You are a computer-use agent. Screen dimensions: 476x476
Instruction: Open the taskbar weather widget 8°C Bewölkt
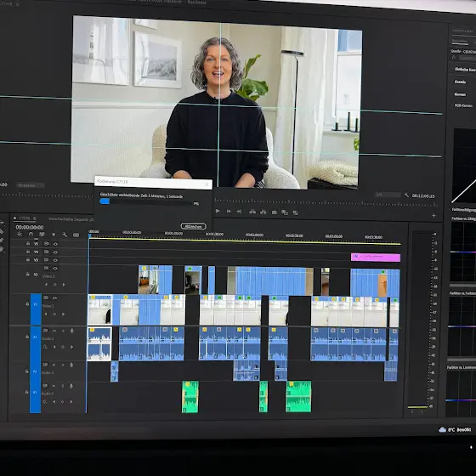455,429
